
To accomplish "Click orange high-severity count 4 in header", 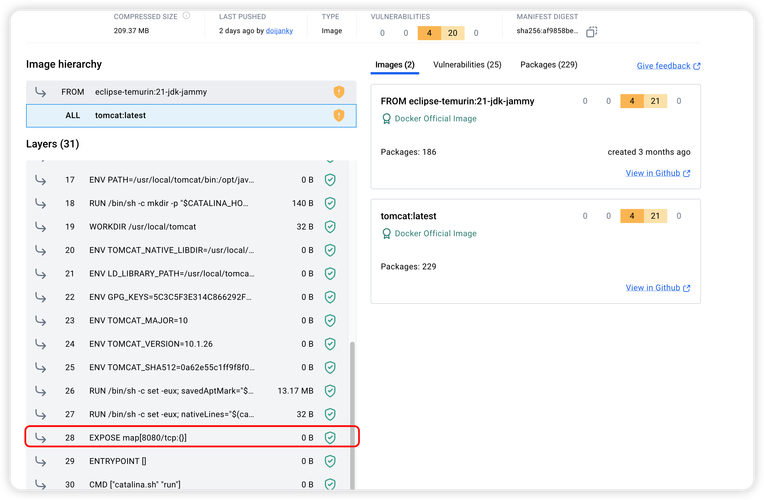I will click(x=429, y=33).
